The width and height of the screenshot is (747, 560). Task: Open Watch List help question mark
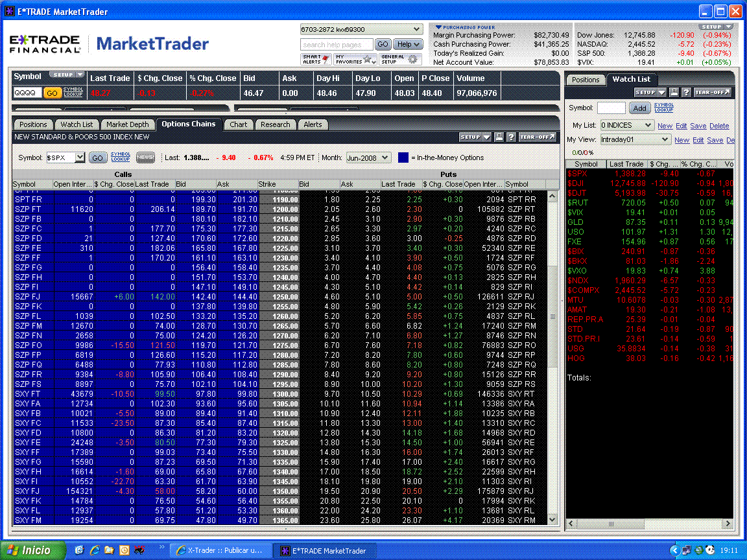[x=686, y=93]
